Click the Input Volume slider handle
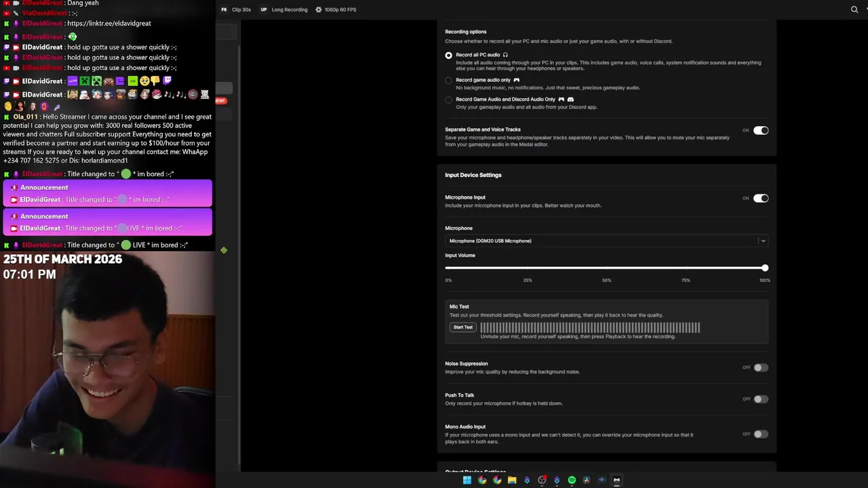The height and width of the screenshot is (488, 868). (765, 268)
